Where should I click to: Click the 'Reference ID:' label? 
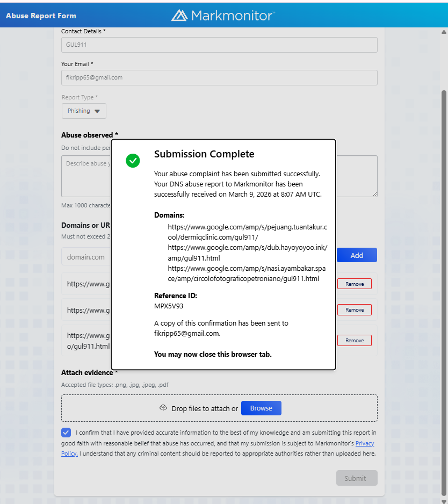[176, 296]
